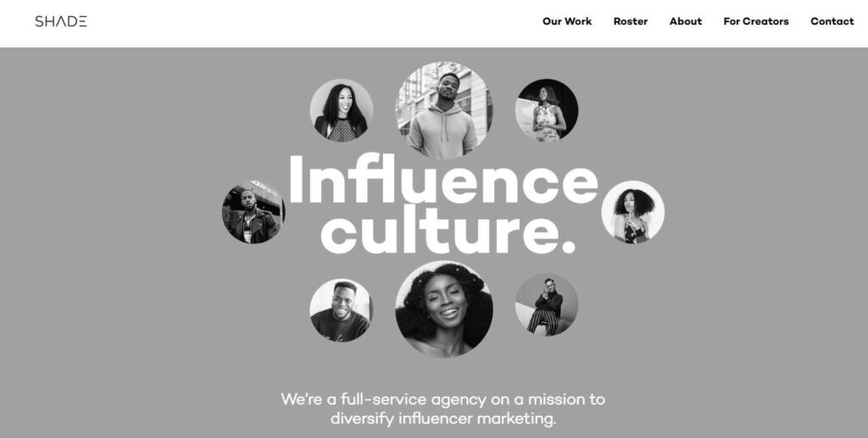
Task: Go to the Roster menu item
Action: pos(631,21)
